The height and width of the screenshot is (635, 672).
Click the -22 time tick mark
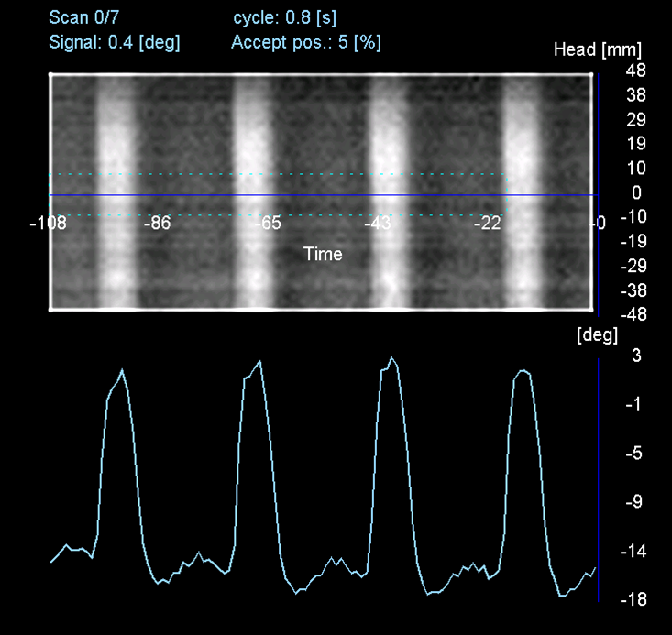click(x=487, y=223)
